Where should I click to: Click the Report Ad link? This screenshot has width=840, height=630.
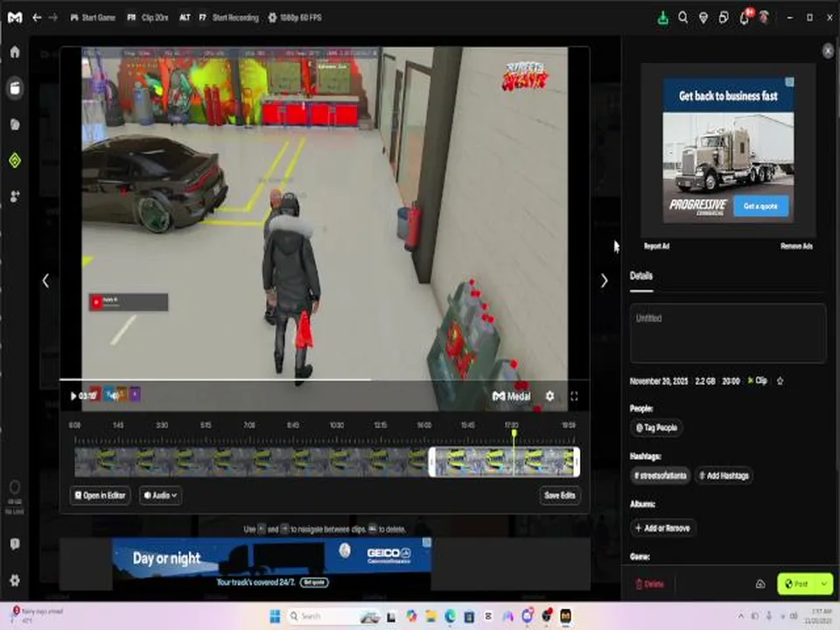656,247
